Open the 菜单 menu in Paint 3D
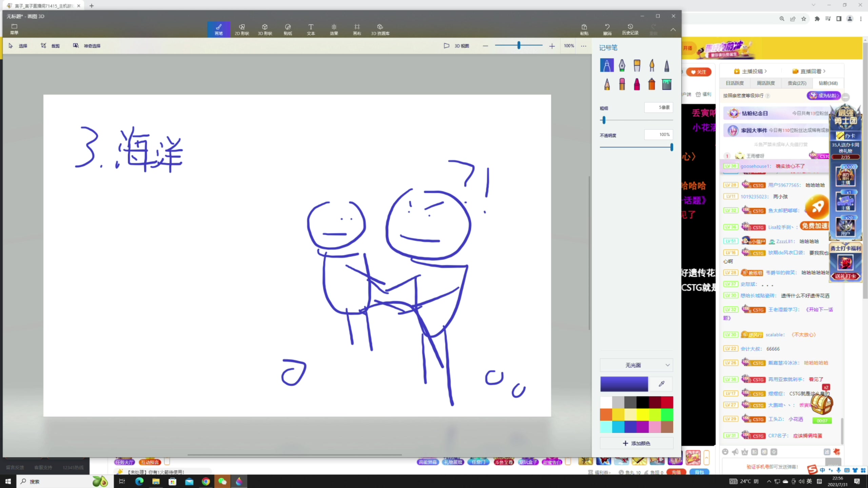Image resolution: width=868 pixels, height=488 pixels. [14, 29]
